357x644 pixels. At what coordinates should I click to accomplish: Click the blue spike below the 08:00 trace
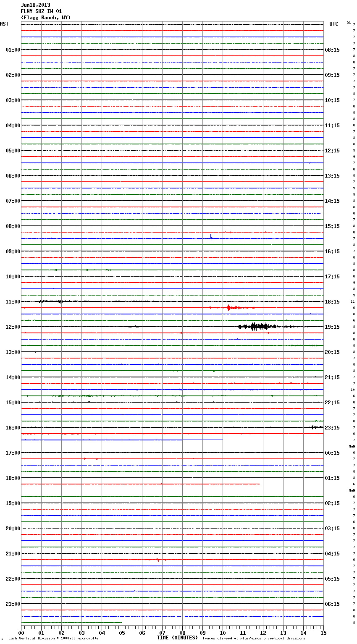[x=211, y=237]
